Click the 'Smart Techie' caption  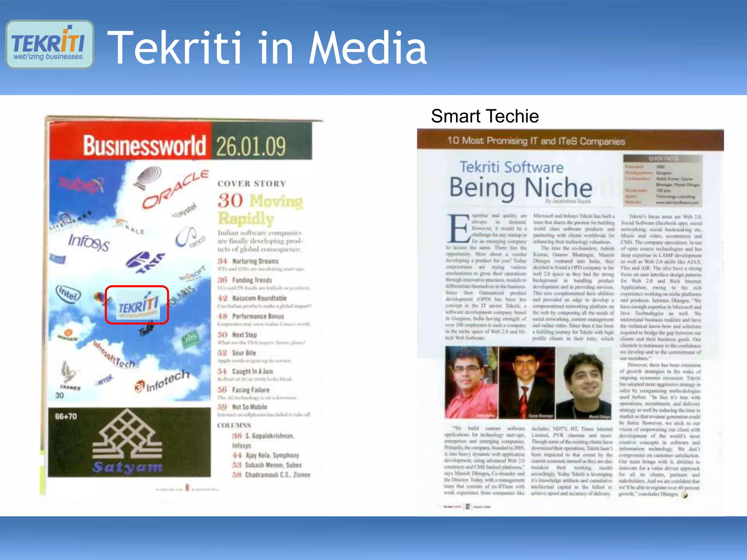485,116
